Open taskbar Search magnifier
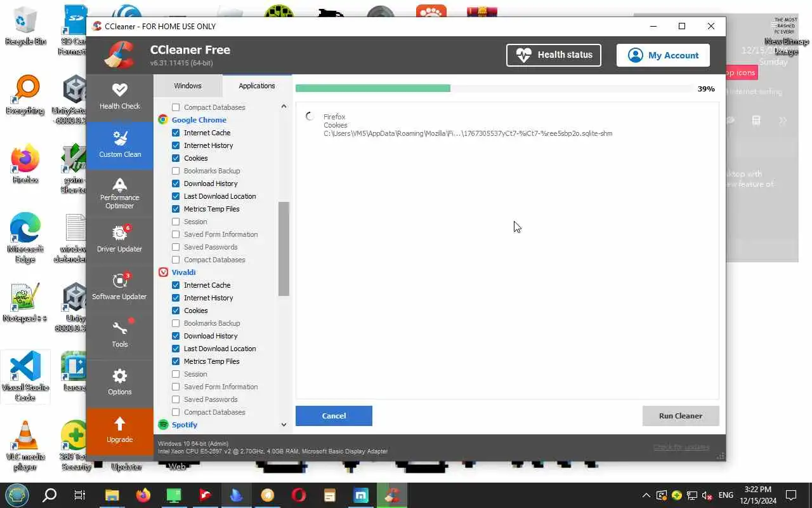Screen dimensions: 812x508 click(49, 495)
